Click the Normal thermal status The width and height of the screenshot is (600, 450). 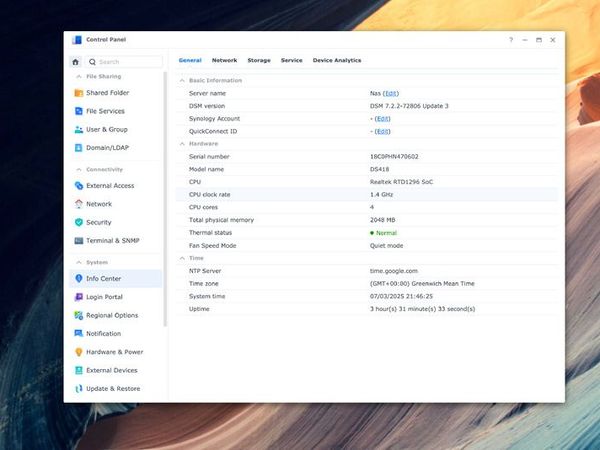click(383, 233)
